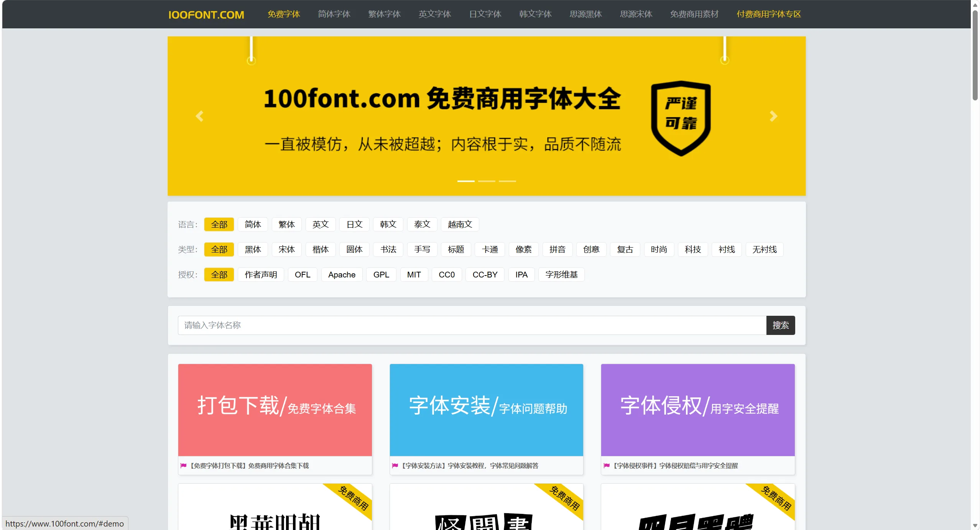The height and width of the screenshot is (530, 980).
Task: Filter license by IPA
Action: [521, 274]
